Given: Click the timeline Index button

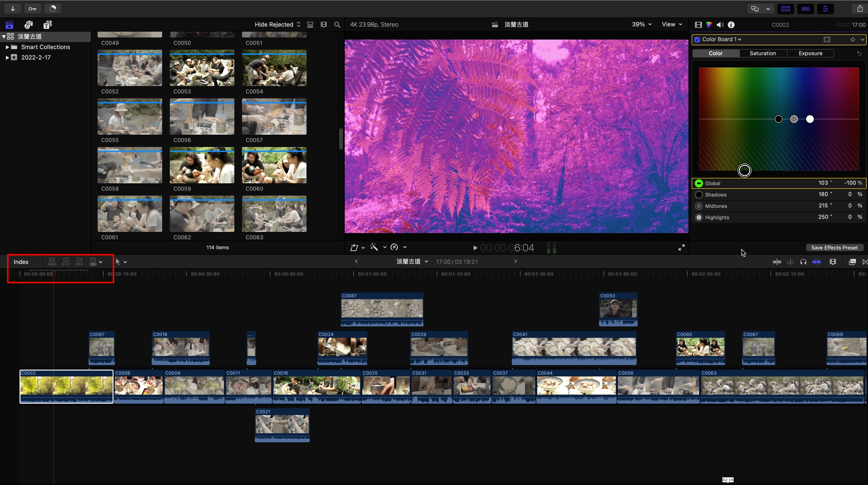Looking at the screenshot, I should pyautogui.click(x=21, y=262).
